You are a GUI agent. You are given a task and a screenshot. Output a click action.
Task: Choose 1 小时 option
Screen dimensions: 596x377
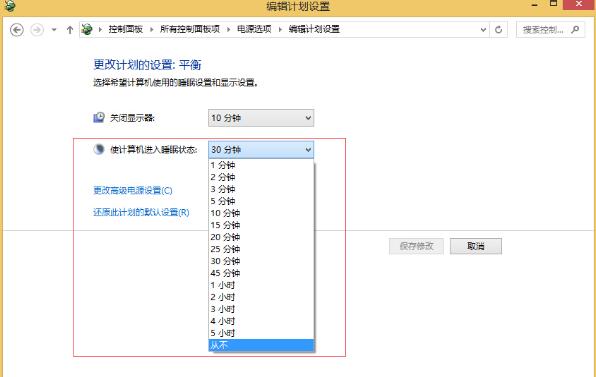pos(262,285)
